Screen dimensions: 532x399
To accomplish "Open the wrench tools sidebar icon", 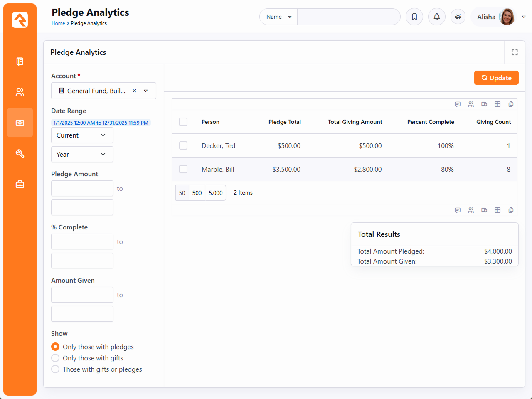I will click(20, 154).
